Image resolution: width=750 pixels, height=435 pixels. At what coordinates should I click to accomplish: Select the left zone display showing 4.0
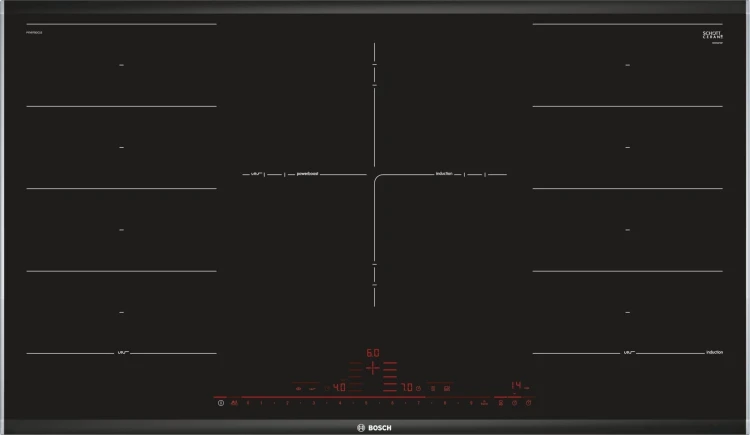click(x=339, y=387)
